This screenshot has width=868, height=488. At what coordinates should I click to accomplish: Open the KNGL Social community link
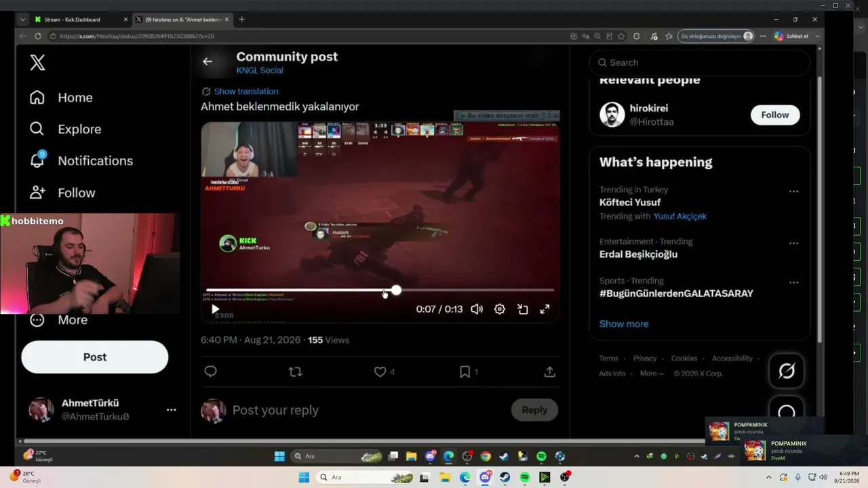[260, 70]
